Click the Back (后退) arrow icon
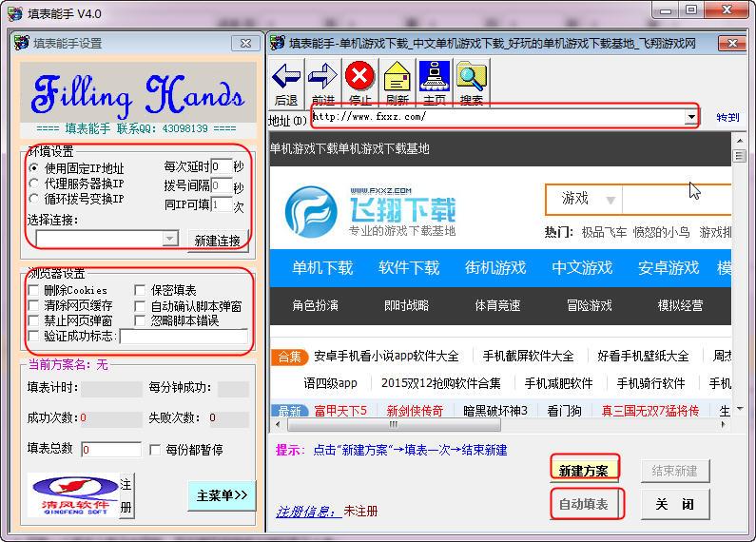The height and width of the screenshot is (542, 756). pyautogui.click(x=286, y=77)
